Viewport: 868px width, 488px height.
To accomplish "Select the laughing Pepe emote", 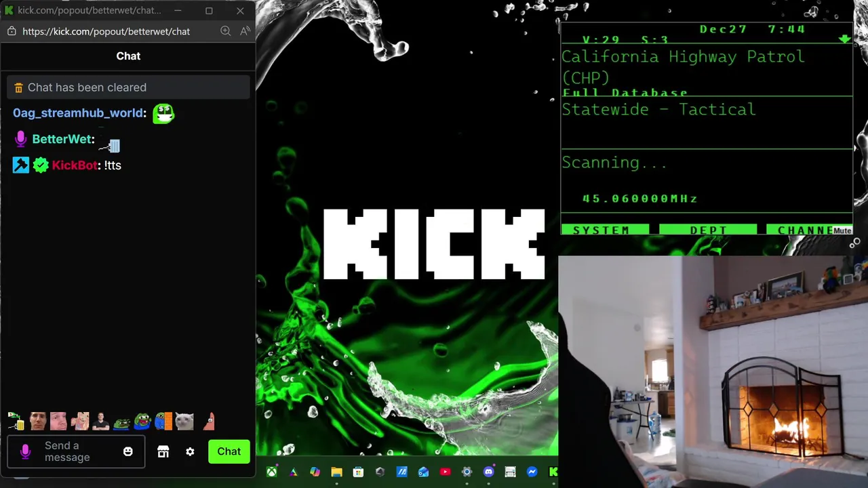I will [x=142, y=422].
